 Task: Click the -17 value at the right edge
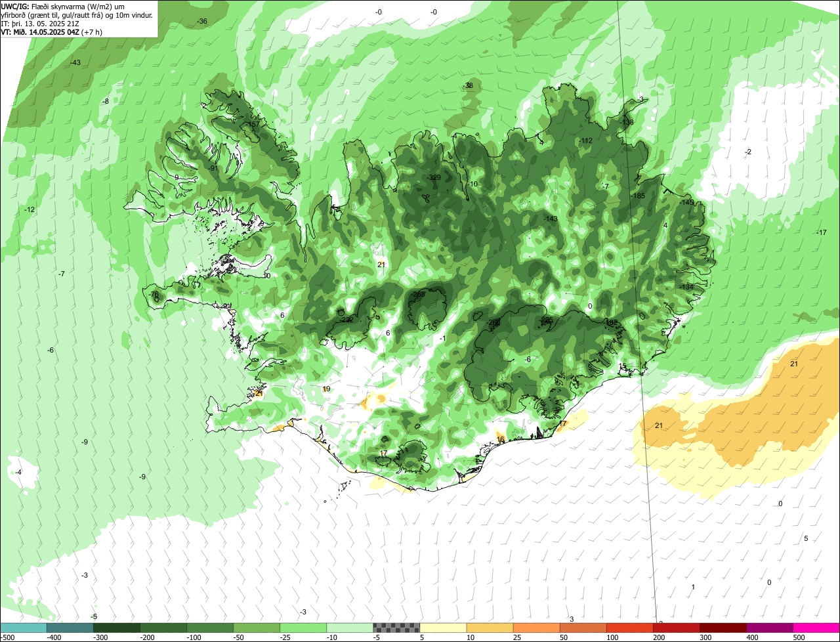coord(822,233)
